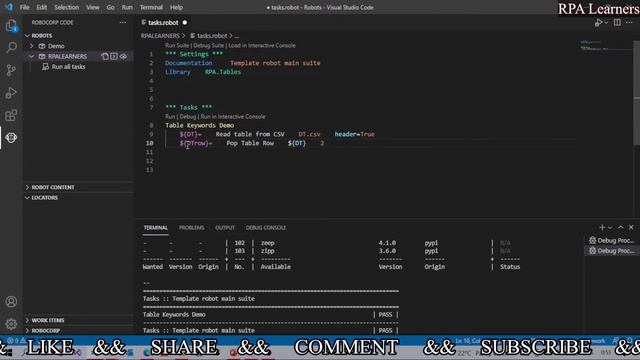Open the run button dropdown arrow
640x360 pixels.
pyautogui.click(x=607, y=23)
